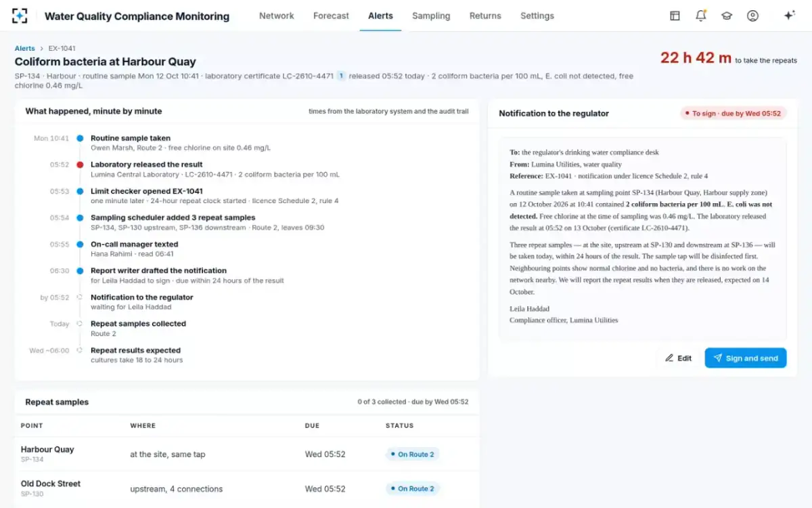Select the blue dot for Routine sample taken
The width and height of the screenshot is (812, 508).
(80, 138)
